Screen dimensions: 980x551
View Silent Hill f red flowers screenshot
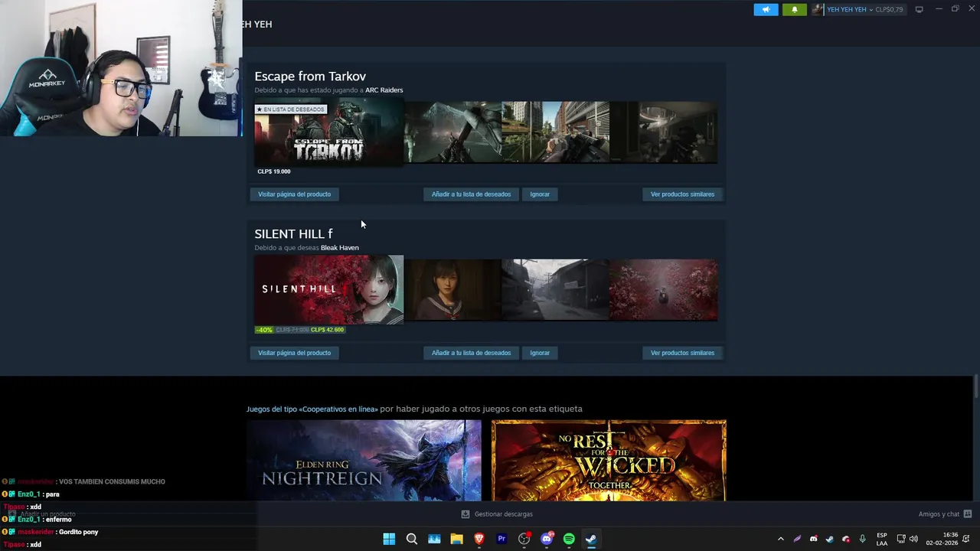(664, 289)
